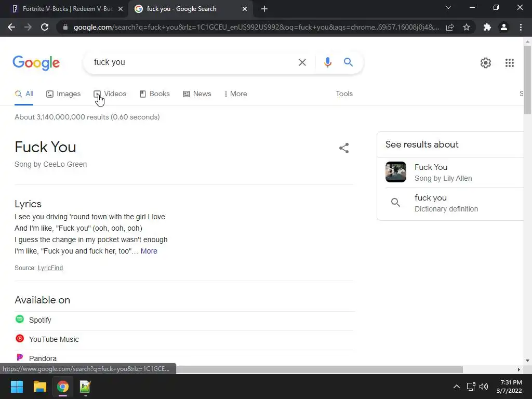Reload the current page
This screenshot has width=532, height=399.
(45, 27)
